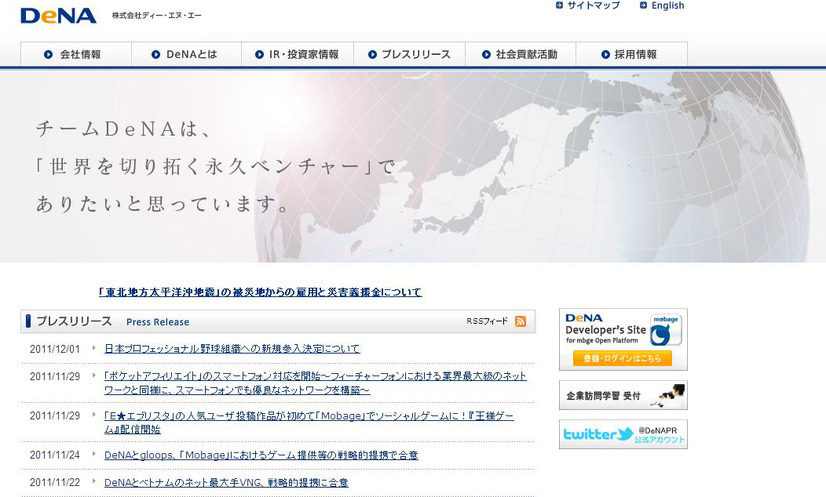Open the ポケットアフィリエイト smartphone press release
Image resolution: width=826 pixels, height=497 pixels.
[x=315, y=383]
